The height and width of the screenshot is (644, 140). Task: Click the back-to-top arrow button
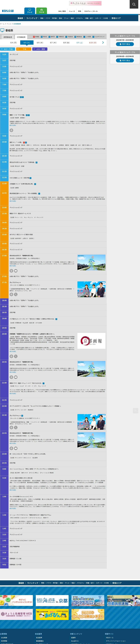pos(135,411)
